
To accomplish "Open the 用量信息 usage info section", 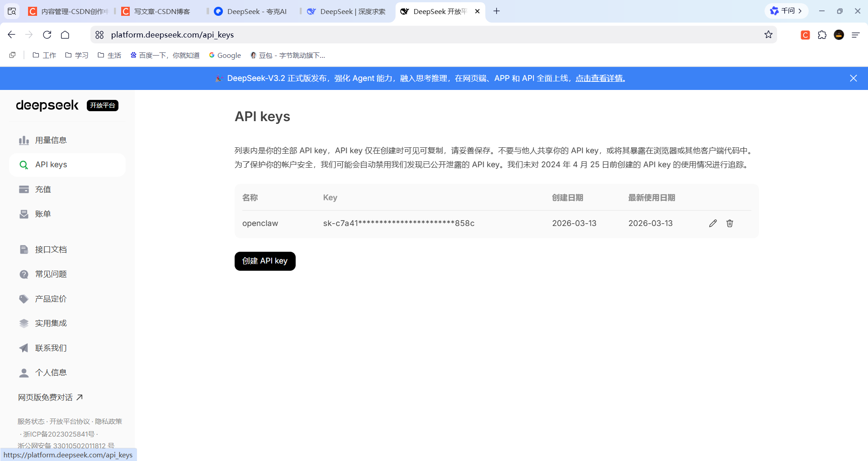I will click(51, 140).
